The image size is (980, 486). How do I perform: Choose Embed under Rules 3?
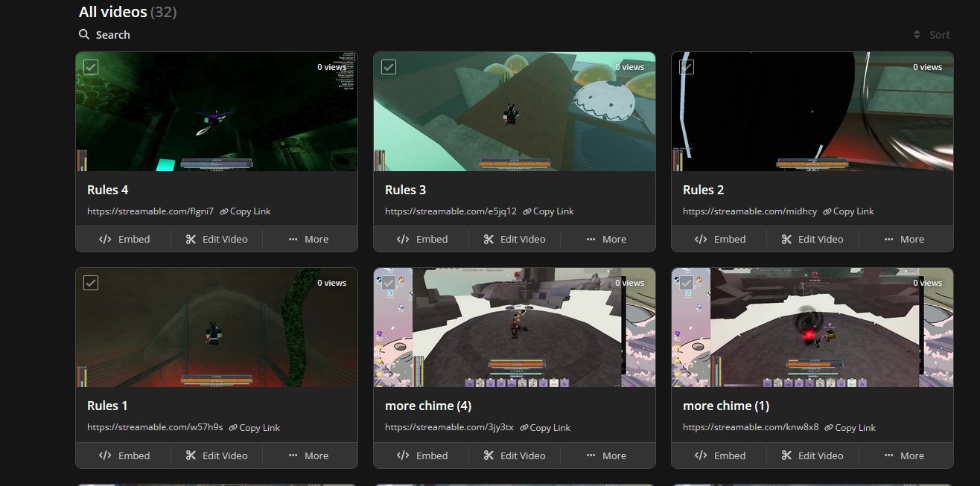(421, 240)
